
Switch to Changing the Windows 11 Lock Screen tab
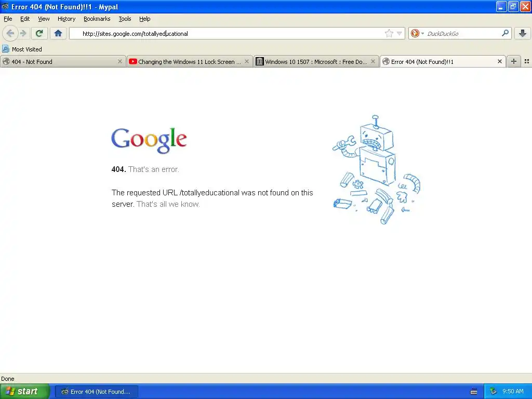(190, 62)
